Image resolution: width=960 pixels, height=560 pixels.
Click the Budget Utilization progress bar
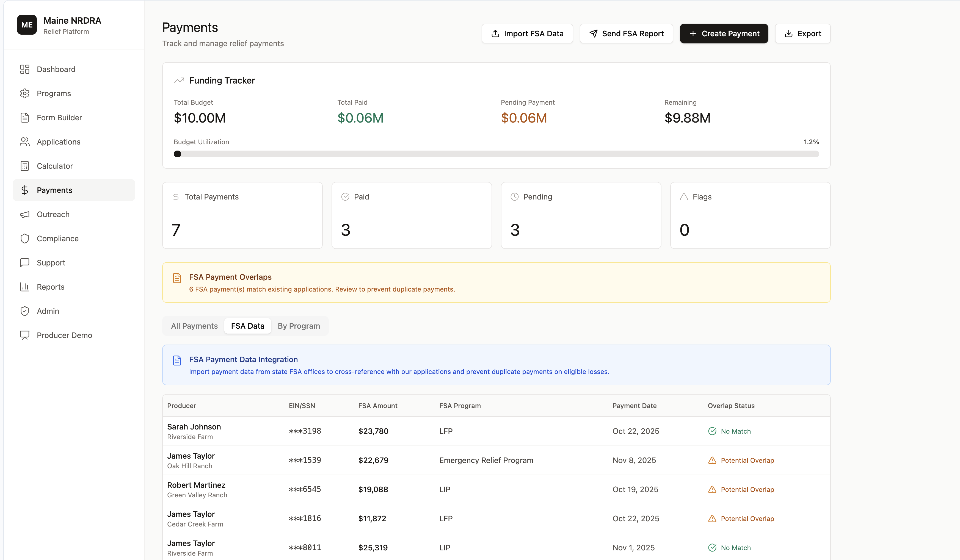point(496,154)
